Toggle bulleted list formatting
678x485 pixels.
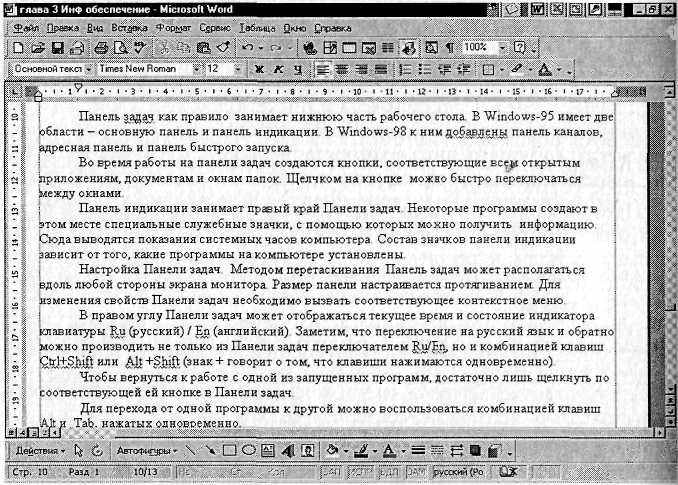click(425, 69)
